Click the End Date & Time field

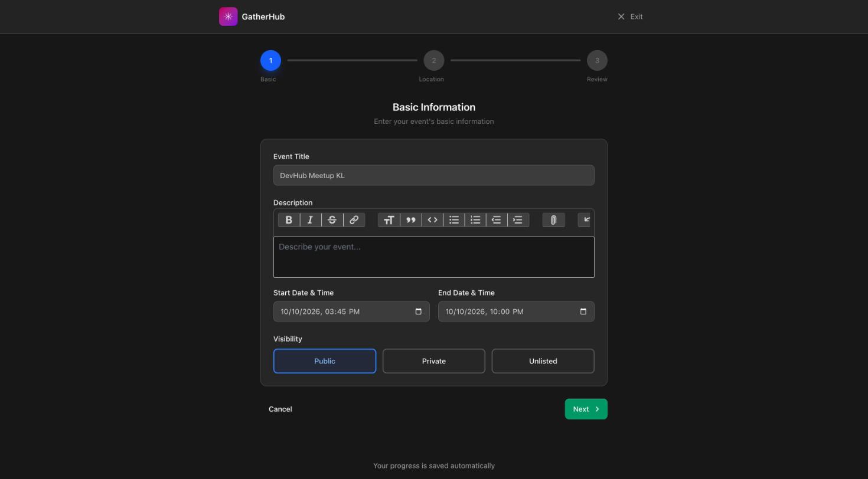point(516,311)
